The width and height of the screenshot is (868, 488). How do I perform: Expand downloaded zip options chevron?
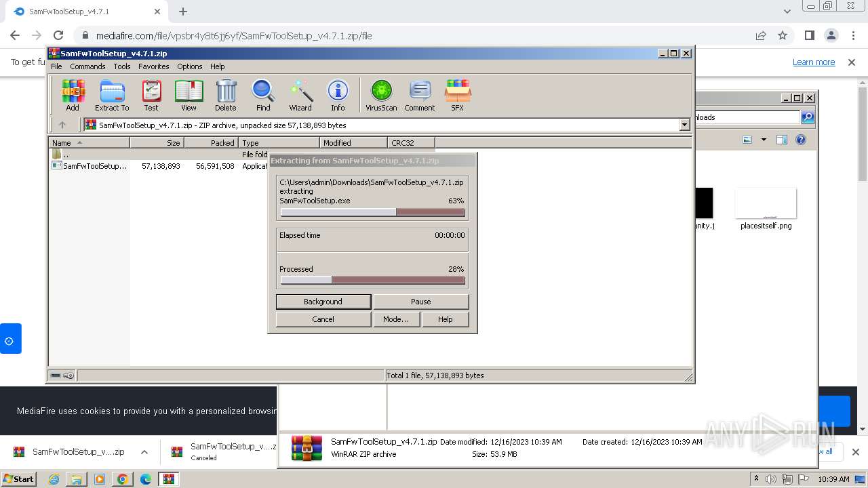pyautogui.click(x=144, y=452)
